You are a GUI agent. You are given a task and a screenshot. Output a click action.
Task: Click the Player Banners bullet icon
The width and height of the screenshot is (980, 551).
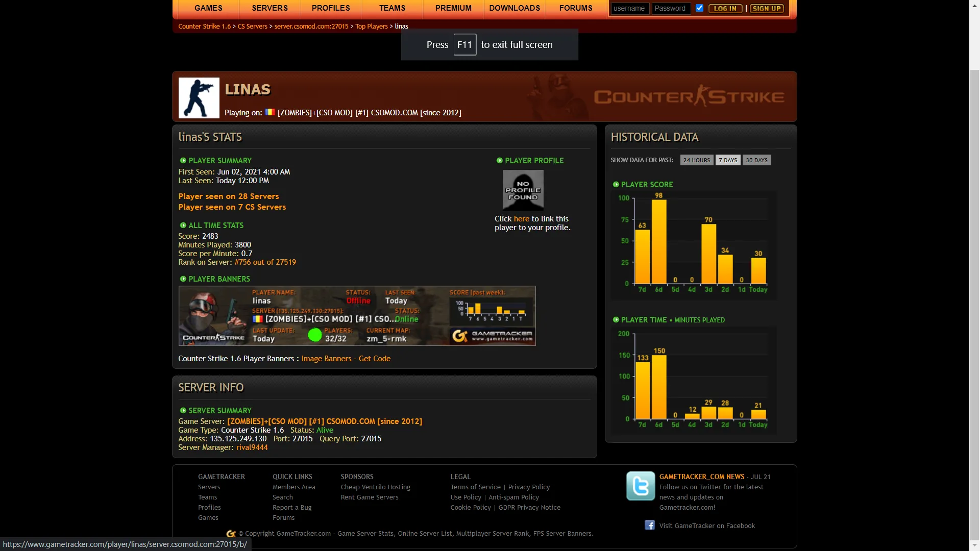point(183,279)
